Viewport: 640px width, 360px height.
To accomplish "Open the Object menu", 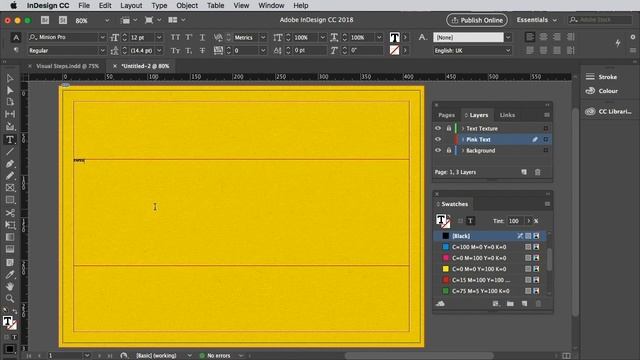I will click(x=187, y=5).
